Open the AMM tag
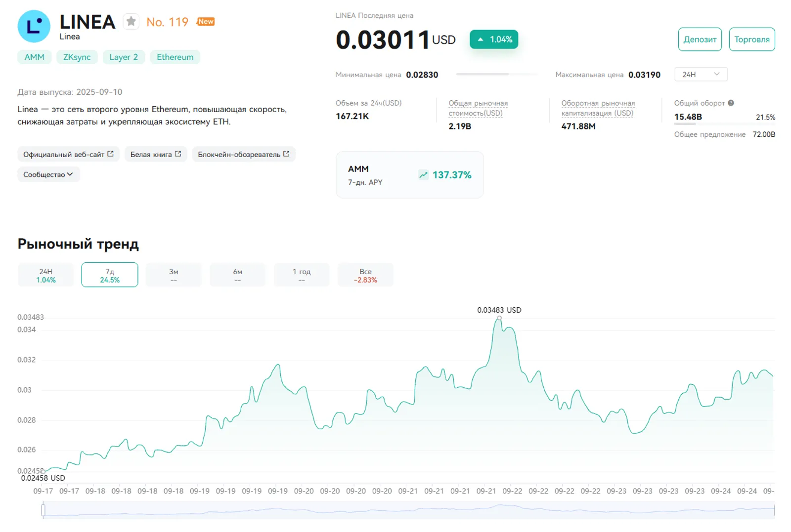 (x=35, y=57)
